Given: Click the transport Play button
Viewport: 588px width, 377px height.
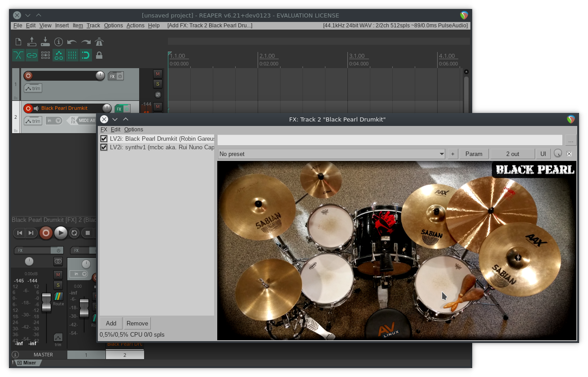Looking at the screenshot, I should tap(61, 233).
